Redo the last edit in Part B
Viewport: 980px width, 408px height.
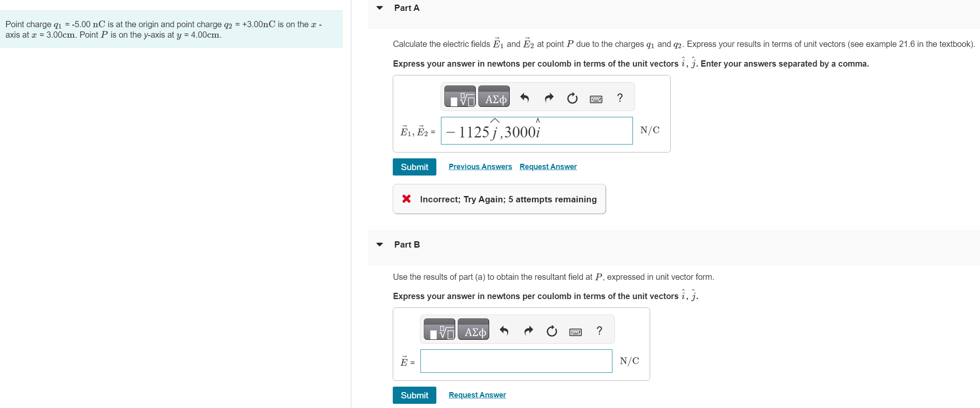tap(528, 331)
